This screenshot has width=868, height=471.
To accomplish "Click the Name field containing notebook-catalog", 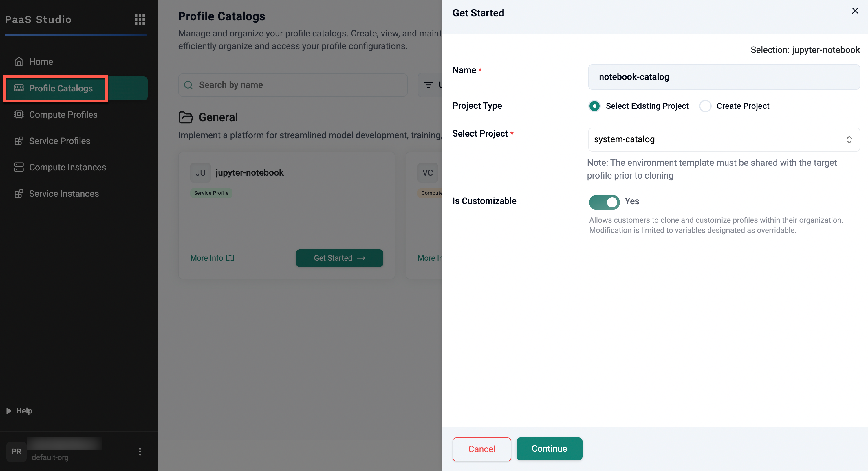I will pyautogui.click(x=724, y=77).
